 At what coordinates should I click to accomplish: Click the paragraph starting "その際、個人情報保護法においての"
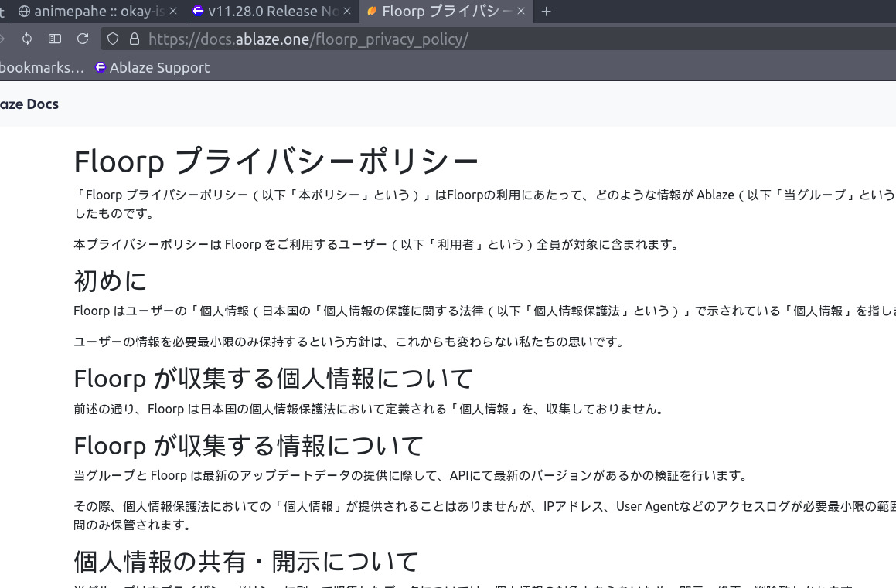pos(485,515)
